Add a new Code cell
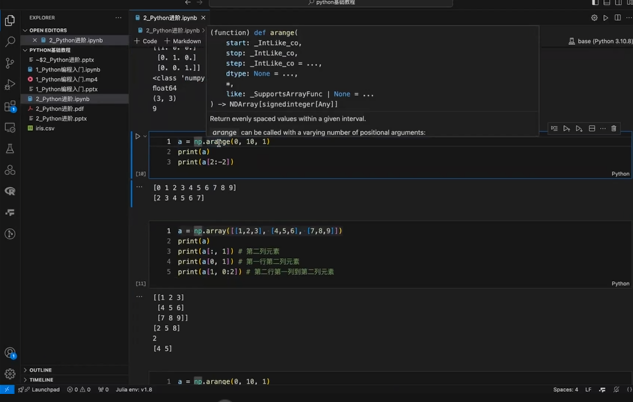The image size is (633, 402). (145, 41)
